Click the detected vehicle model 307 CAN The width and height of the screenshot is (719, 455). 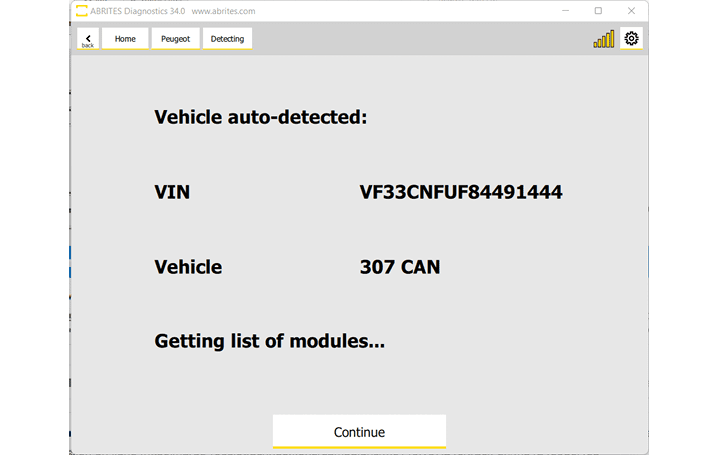click(x=399, y=267)
